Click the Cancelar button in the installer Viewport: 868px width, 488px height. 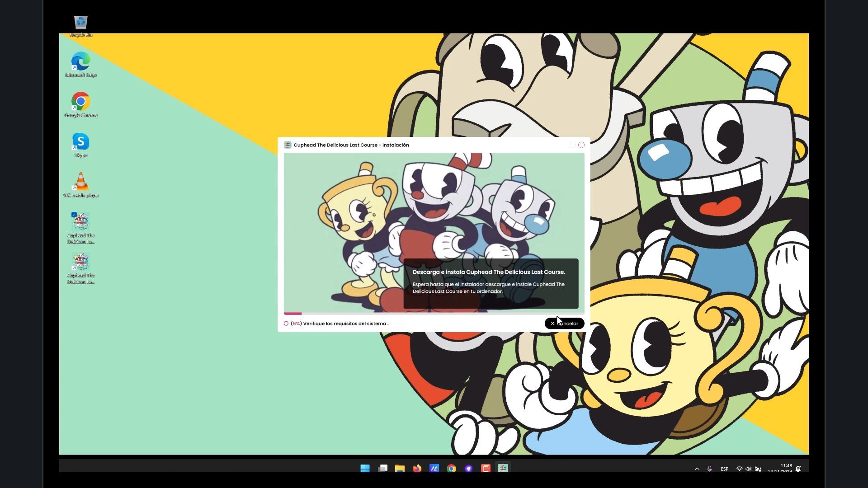click(564, 324)
